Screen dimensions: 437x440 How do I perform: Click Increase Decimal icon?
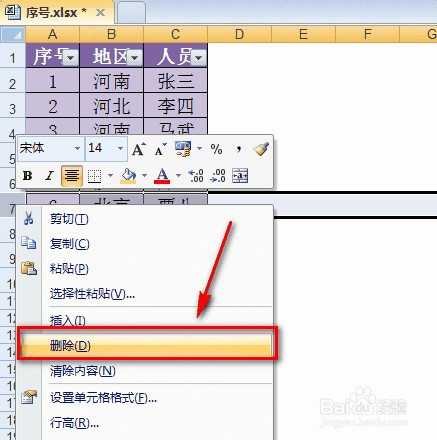click(196, 176)
